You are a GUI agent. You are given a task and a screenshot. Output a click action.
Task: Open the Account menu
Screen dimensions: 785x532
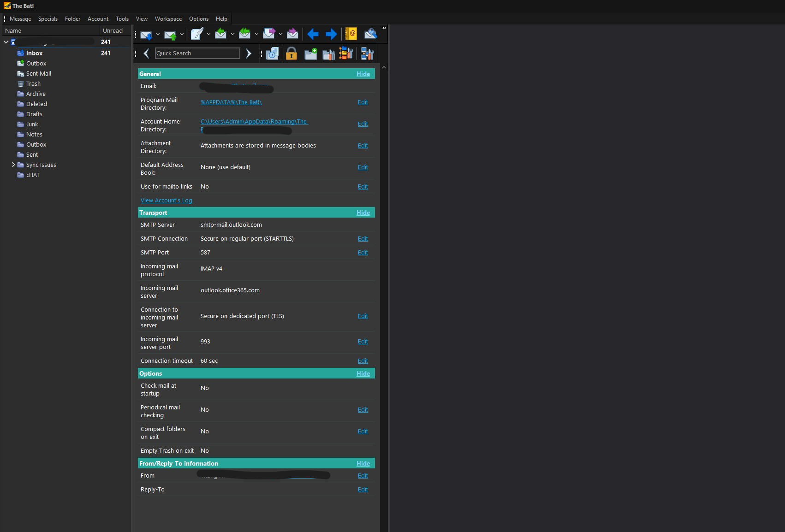point(98,19)
